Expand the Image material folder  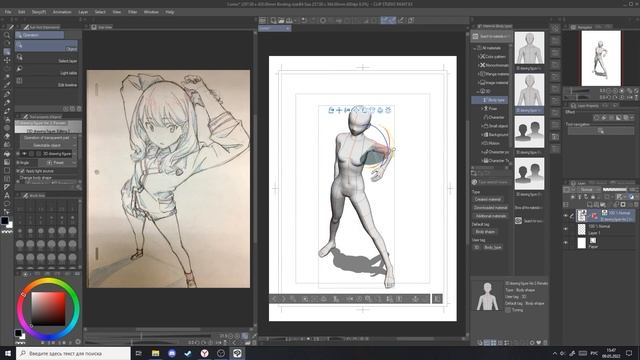point(478,82)
